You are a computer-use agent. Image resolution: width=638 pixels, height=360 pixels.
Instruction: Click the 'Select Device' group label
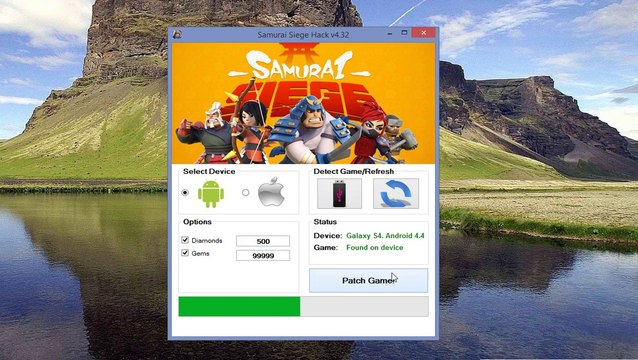click(209, 171)
